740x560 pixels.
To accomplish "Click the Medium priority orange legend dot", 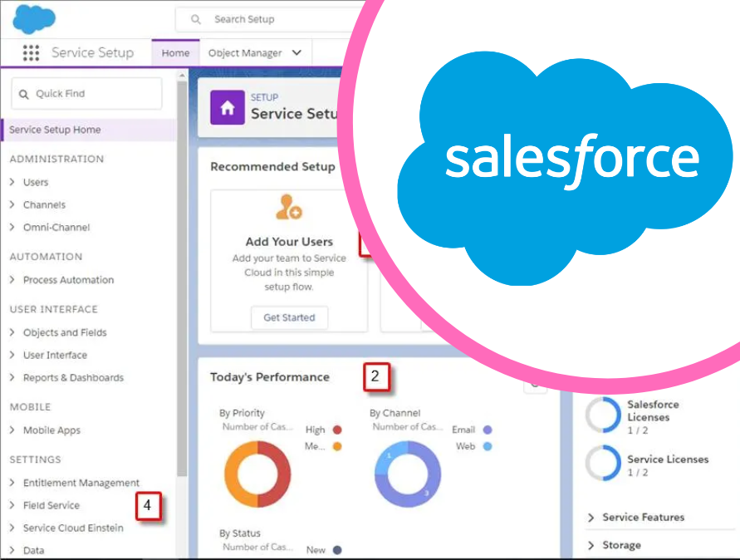I will pos(337,446).
